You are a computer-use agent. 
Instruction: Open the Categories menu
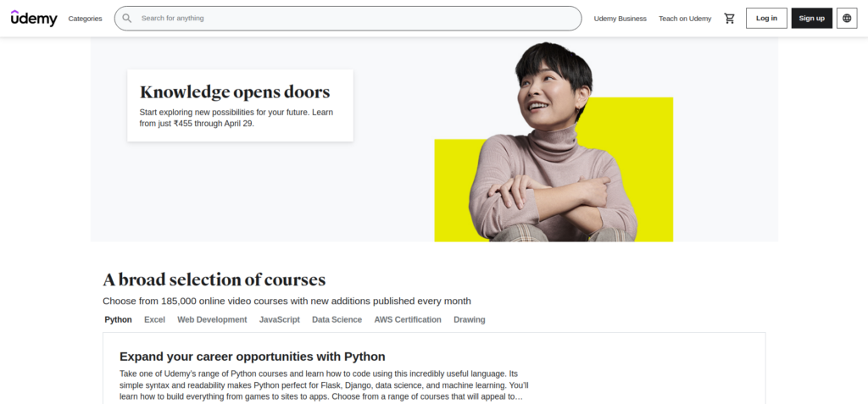point(86,19)
